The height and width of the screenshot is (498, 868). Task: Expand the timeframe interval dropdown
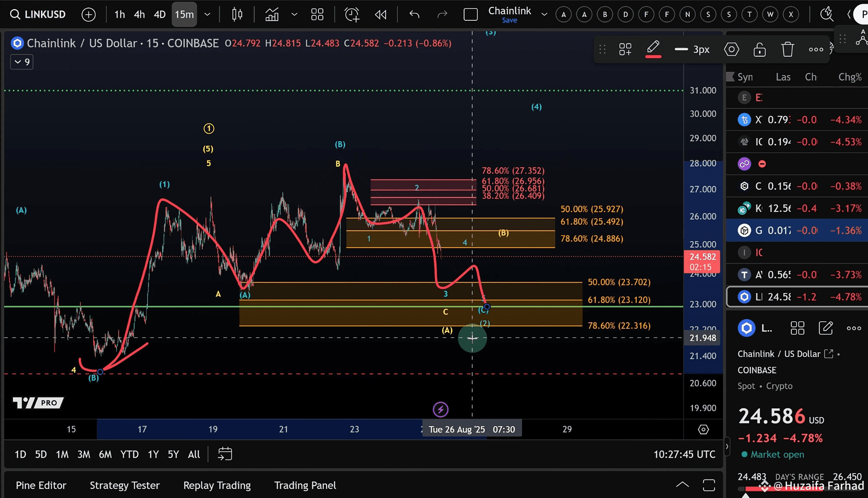(207, 14)
